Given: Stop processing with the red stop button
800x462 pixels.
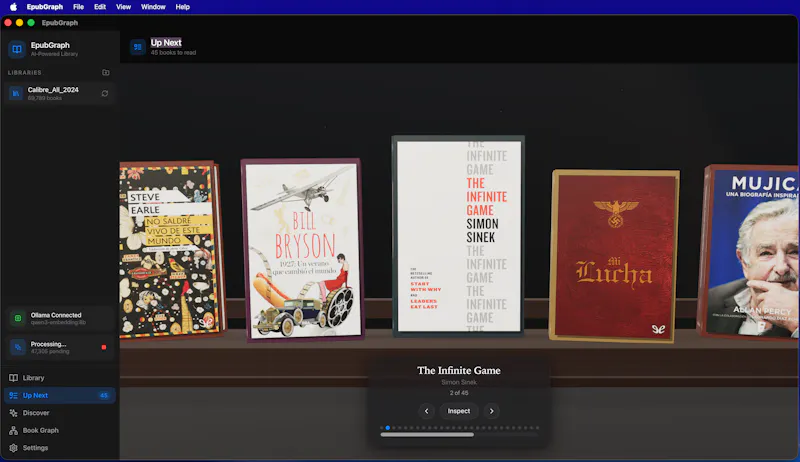Looking at the screenshot, I should tap(104, 347).
